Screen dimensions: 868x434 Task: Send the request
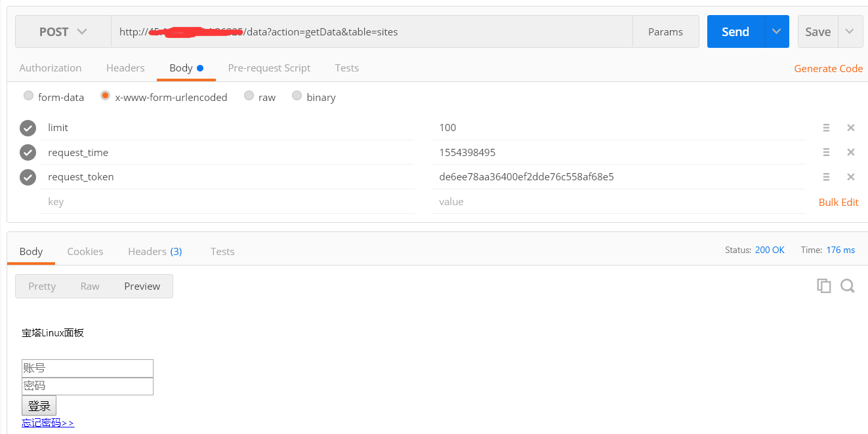(735, 31)
